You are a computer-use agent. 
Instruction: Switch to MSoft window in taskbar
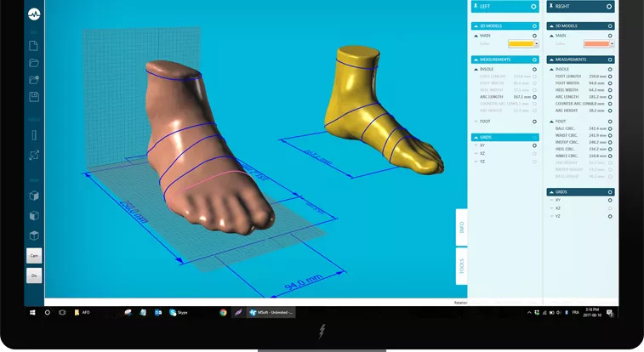(271, 313)
